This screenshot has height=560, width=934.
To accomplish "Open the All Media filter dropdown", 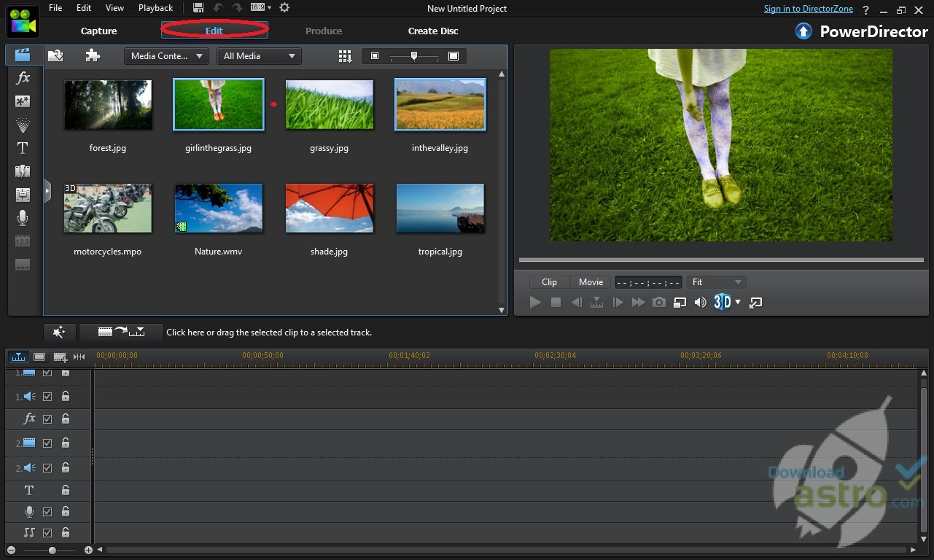I will [x=259, y=56].
